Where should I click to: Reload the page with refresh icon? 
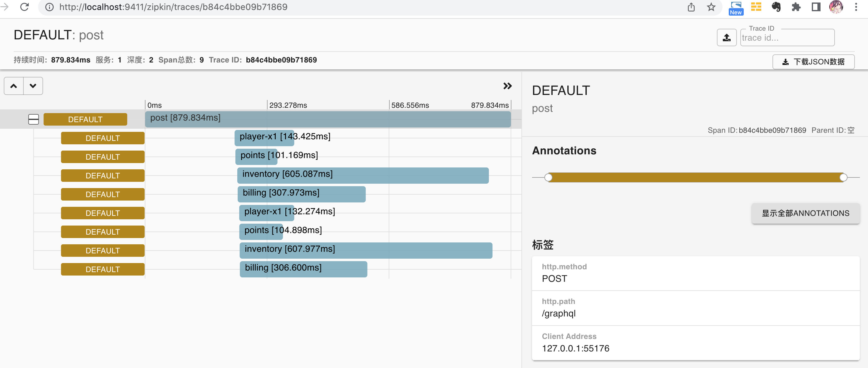(x=25, y=7)
